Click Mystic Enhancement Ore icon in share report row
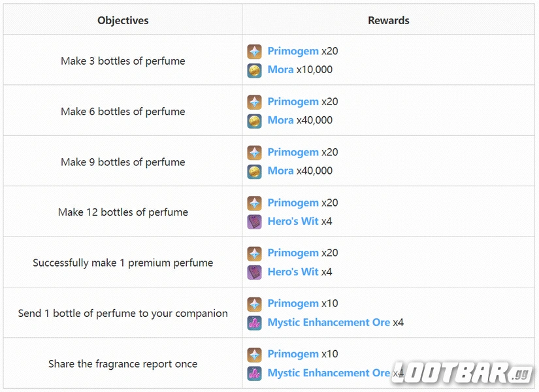The width and height of the screenshot is (539, 392). [254, 373]
